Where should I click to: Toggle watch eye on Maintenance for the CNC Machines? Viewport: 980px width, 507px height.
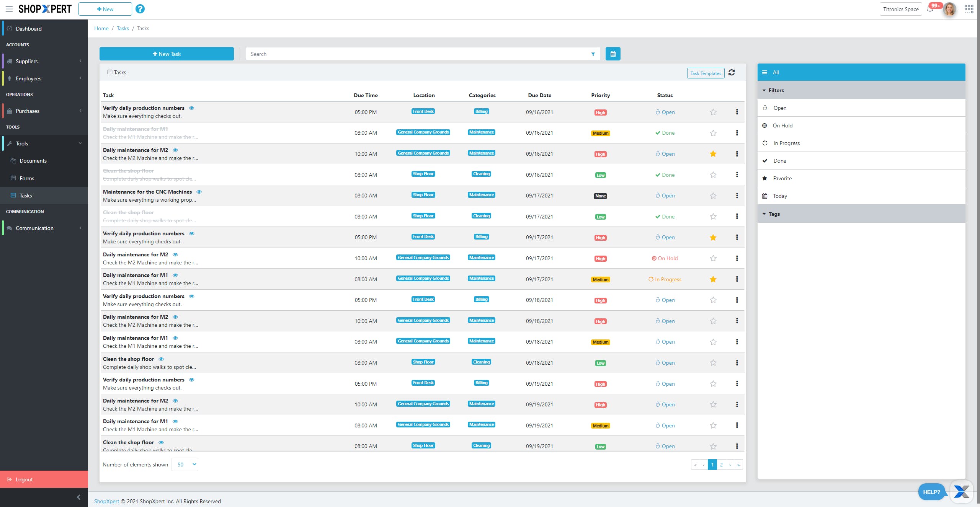click(199, 192)
